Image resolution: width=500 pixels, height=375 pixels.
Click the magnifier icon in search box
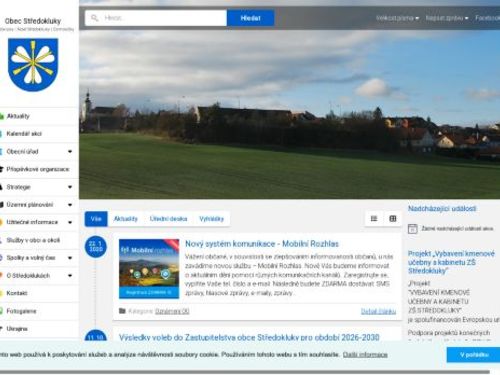pyautogui.click(x=95, y=18)
